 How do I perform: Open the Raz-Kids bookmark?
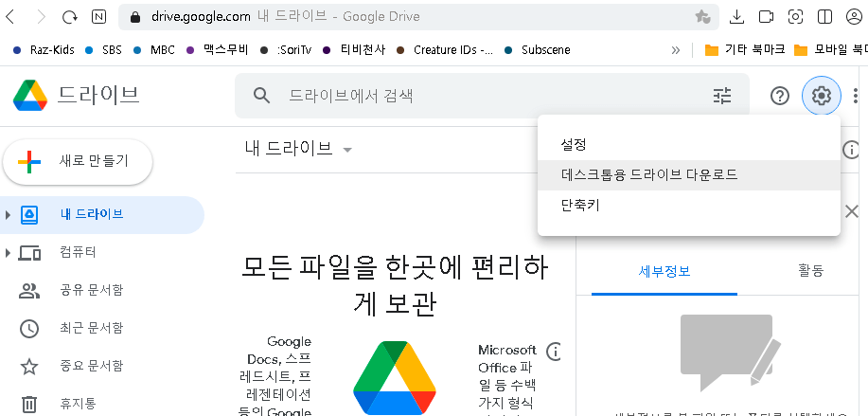click(x=44, y=50)
